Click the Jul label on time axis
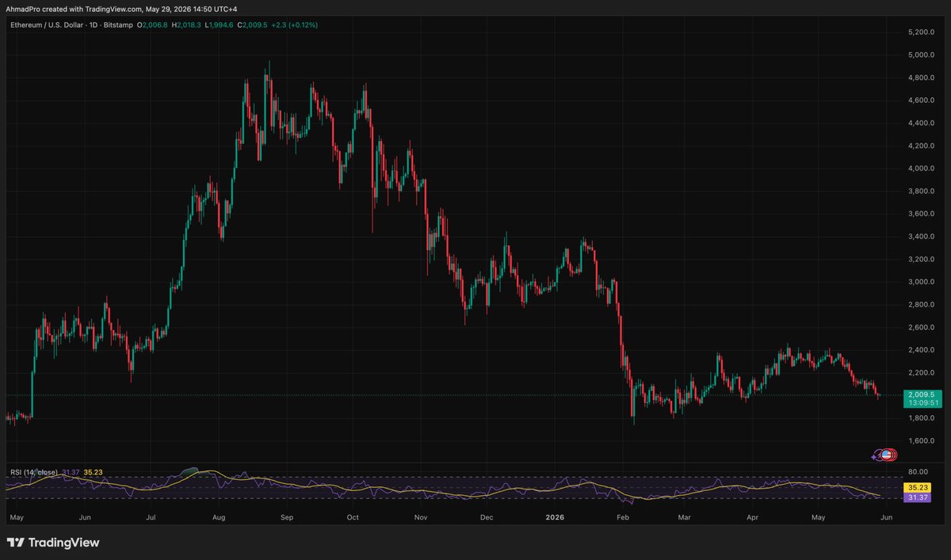The image size is (951, 560). point(151,517)
